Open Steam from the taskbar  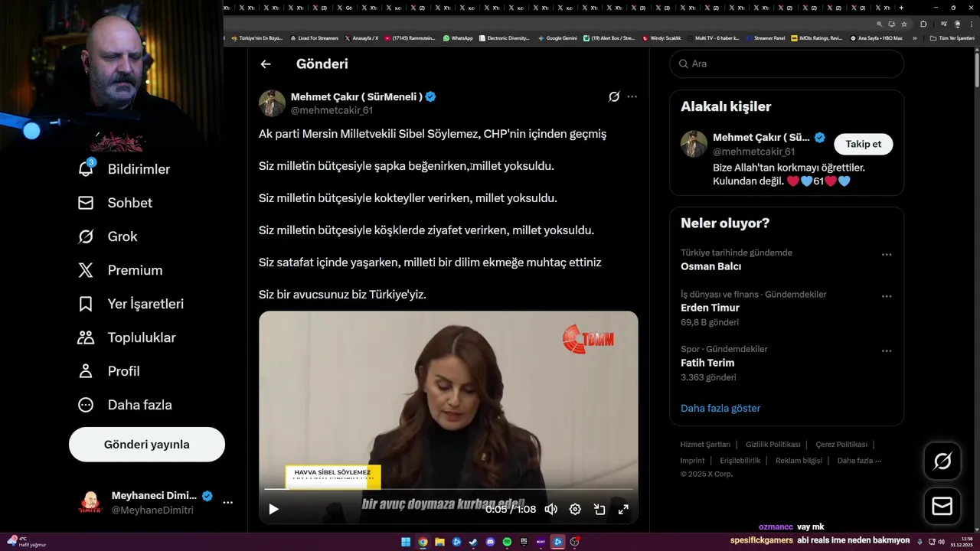coord(473,542)
